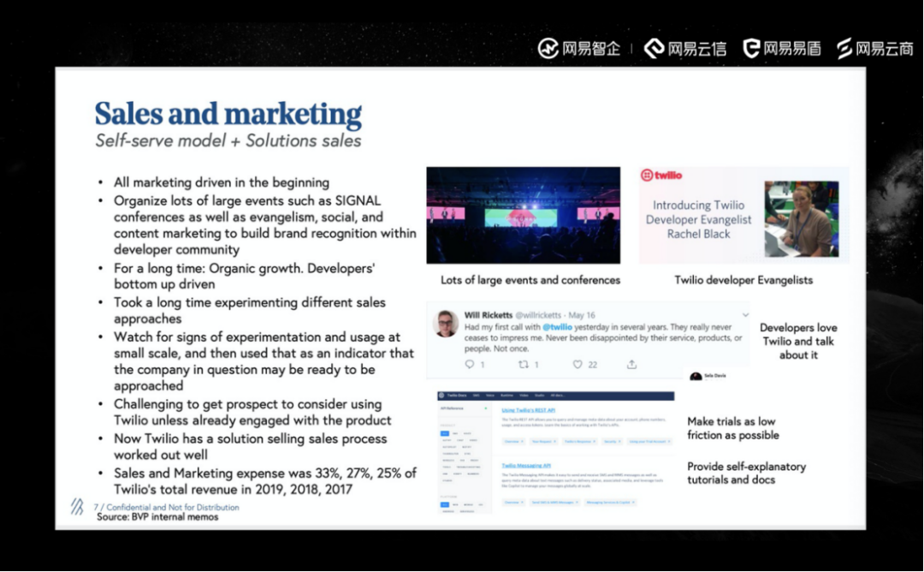
Task: Click the Source: BVP internal memos text
Action: 157,517
